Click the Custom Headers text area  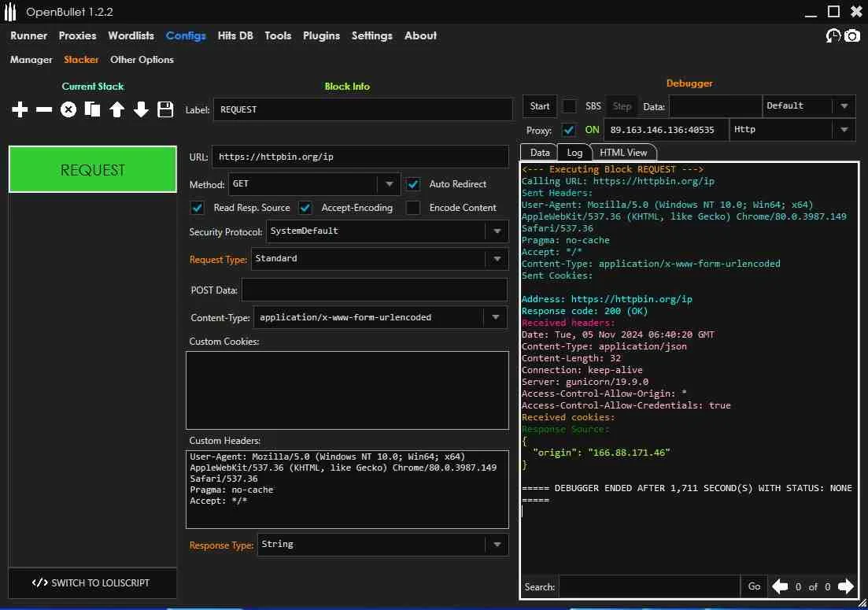[347, 490]
